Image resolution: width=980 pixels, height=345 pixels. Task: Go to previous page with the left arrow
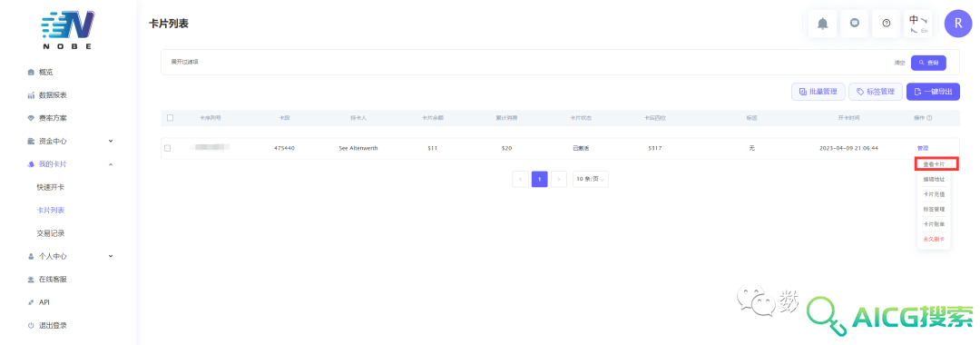pos(520,179)
